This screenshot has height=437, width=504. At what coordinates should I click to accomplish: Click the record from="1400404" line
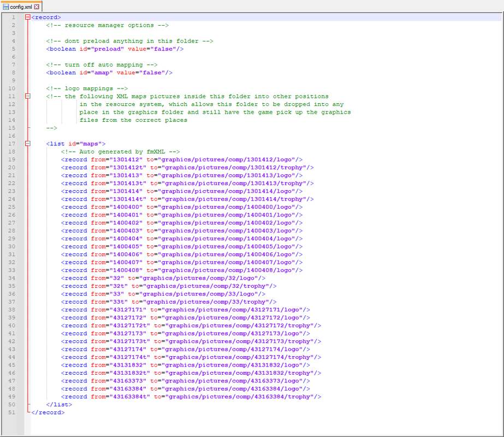click(x=182, y=239)
